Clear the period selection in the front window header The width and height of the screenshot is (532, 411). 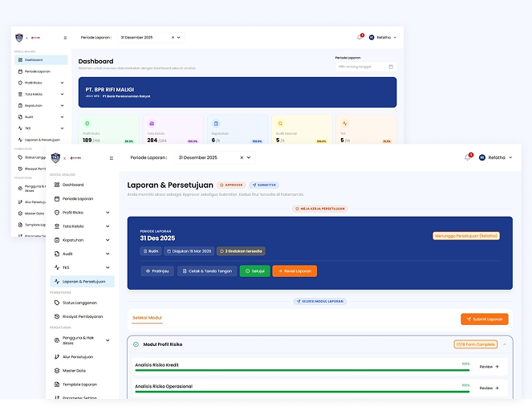pos(241,157)
